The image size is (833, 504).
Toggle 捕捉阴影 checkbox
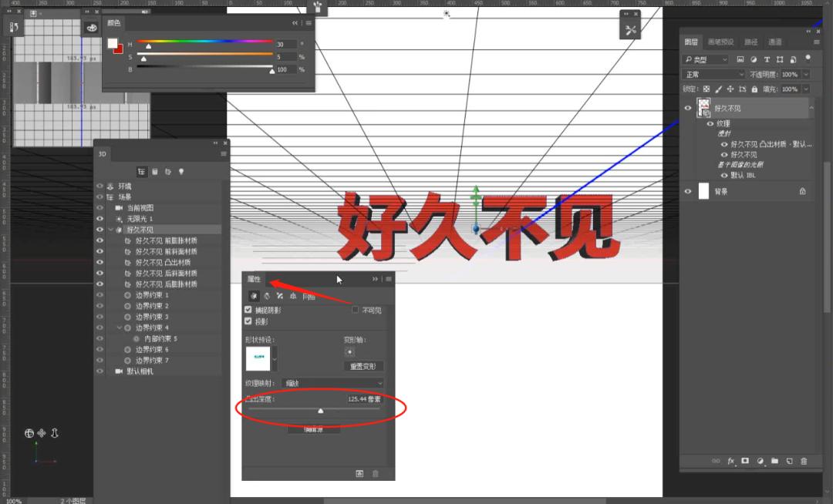click(248, 310)
